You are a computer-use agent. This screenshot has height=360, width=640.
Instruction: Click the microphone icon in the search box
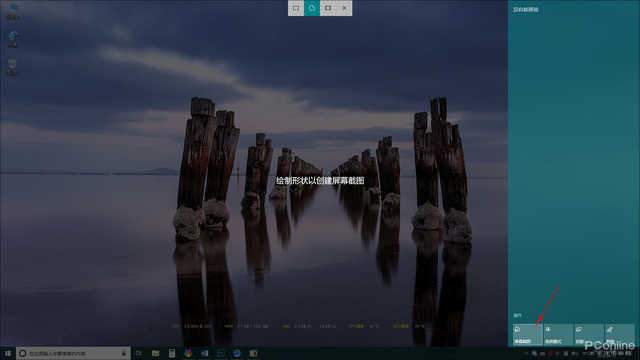coord(124,353)
